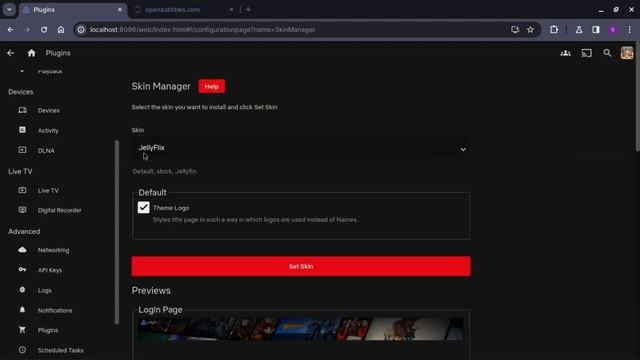Open Devices icon in the sidebar
Screen dimensions: 640x360
22,110
